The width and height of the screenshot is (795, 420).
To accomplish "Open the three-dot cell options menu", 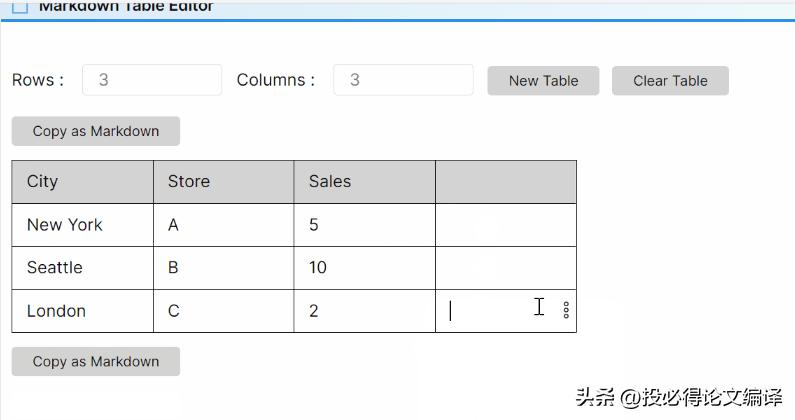I will pyautogui.click(x=566, y=310).
